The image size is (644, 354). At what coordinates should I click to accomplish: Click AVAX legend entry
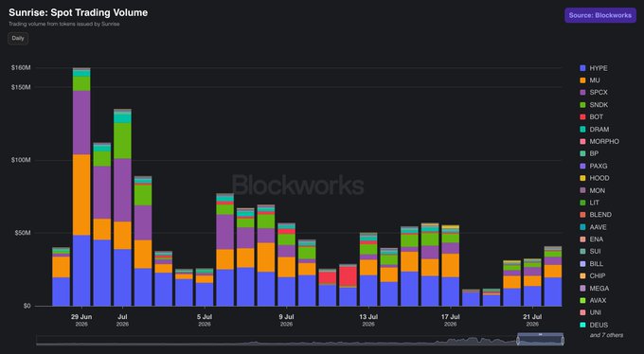point(593,300)
